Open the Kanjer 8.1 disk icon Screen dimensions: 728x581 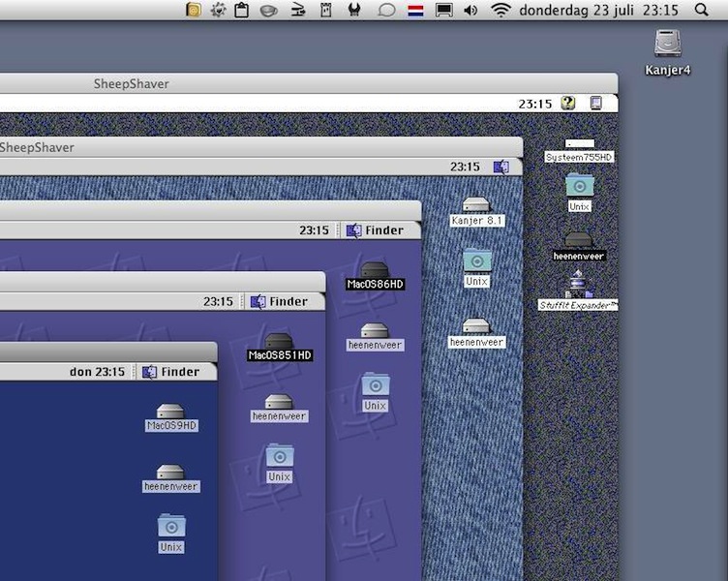click(476, 205)
